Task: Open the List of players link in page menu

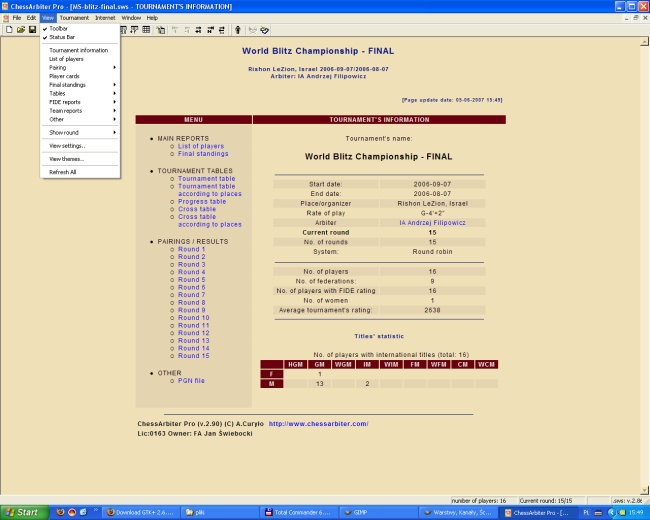Action: (x=201, y=146)
